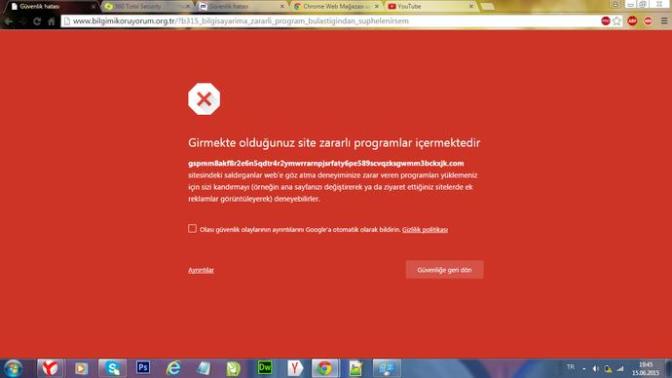Viewport: 672px width, 378px height.
Task: Click the TR language indicator in tray
Action: pos(570,367)
